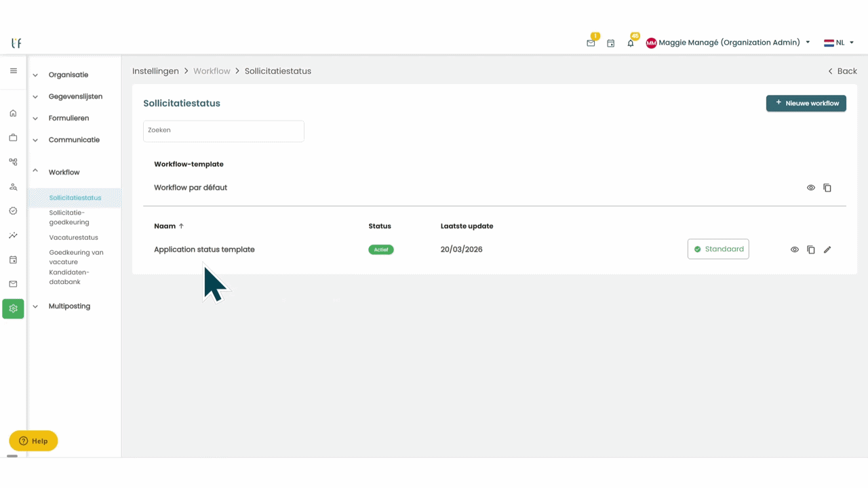Screen dimensions: 868x488
Task: Open the inbox envelope icon in header
Action: click(591, 43)
